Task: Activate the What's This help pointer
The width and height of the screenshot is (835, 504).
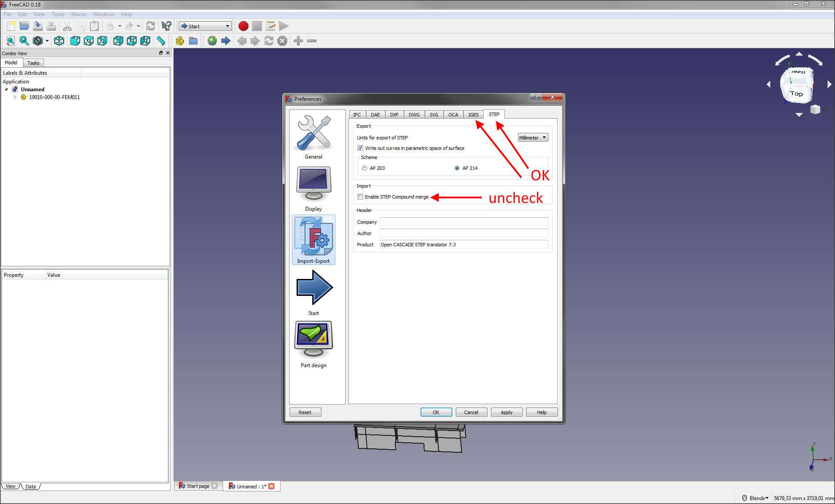Action: click(x=166, y=26)
